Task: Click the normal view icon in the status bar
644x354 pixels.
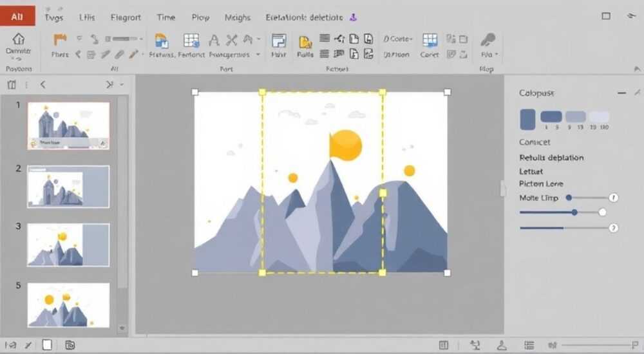Action: [x=444, y=345]
